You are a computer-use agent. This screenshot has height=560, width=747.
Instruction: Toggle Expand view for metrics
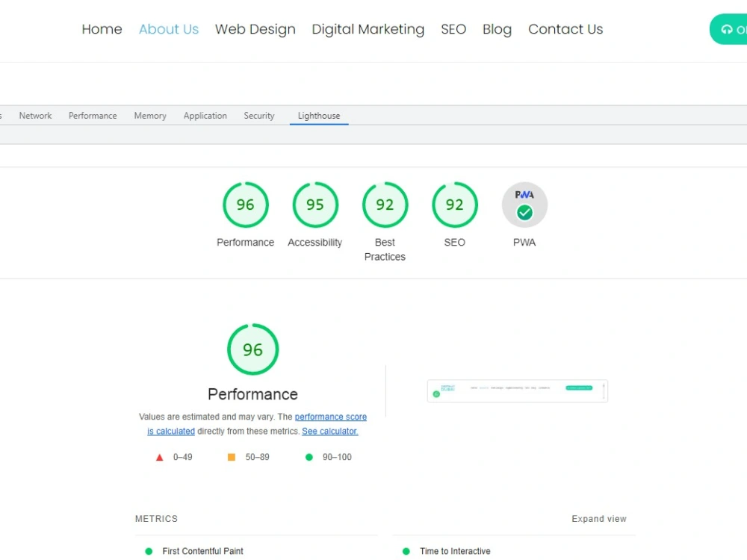599,519
